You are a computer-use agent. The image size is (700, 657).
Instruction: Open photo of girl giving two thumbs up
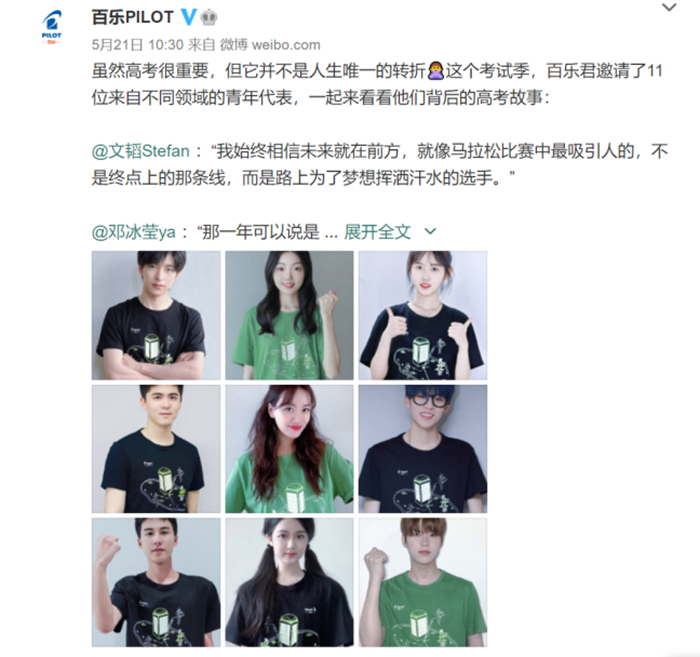pyautogui.click(x=423, y=315)
